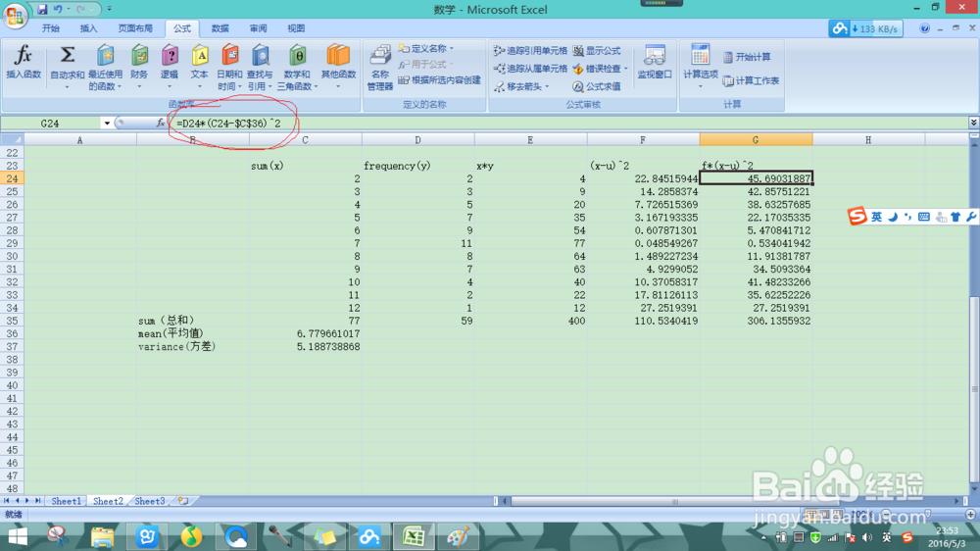980x551 pixels.
Task: Click Trace Dependents (追踪从属单元格)
Action: (x=530, y=69)
